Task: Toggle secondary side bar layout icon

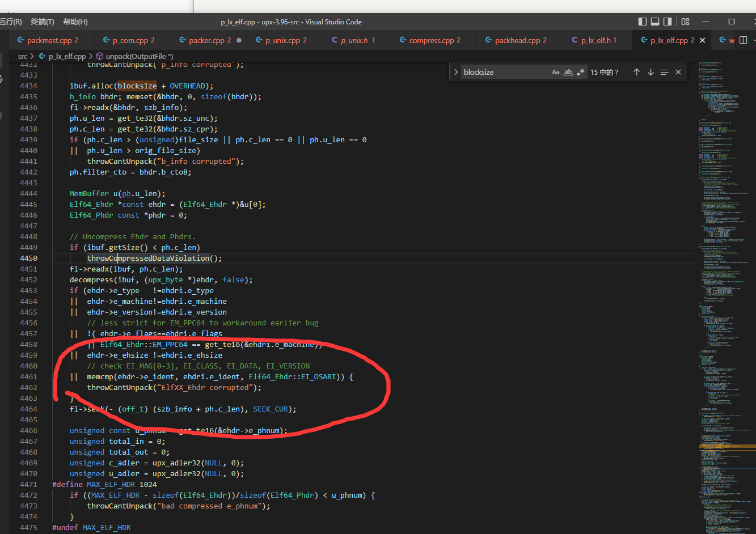Action: tap(668, 22)
